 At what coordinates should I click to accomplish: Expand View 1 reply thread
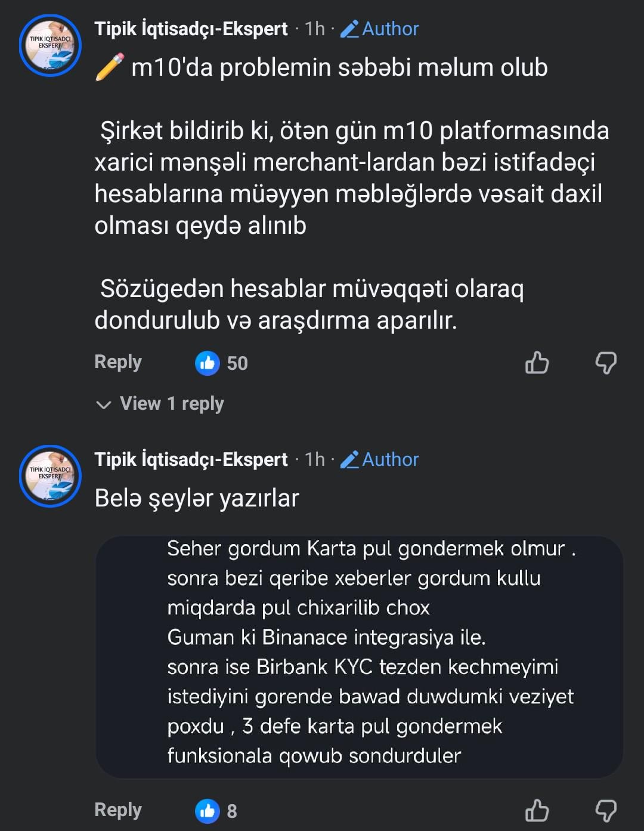[x=172, y=404]
